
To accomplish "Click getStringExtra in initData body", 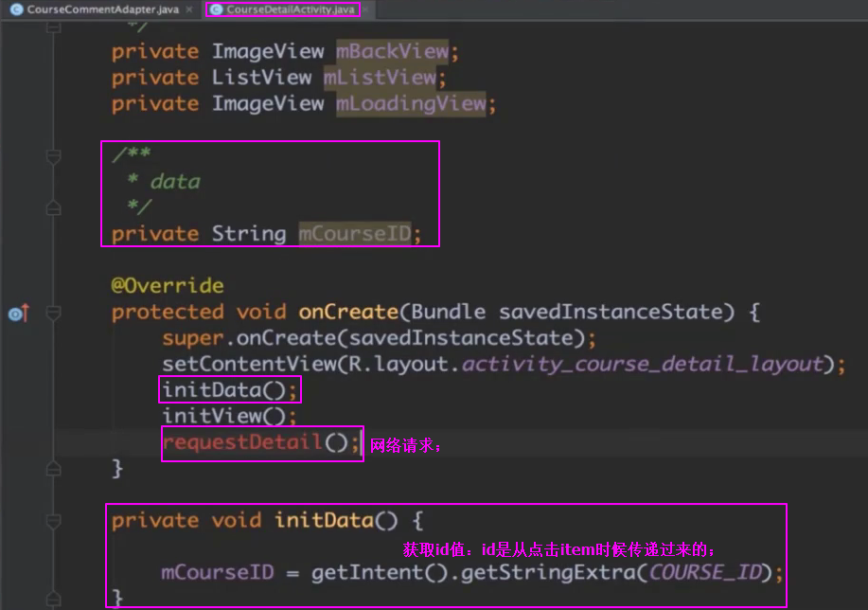I will click(x=548, y=573).
